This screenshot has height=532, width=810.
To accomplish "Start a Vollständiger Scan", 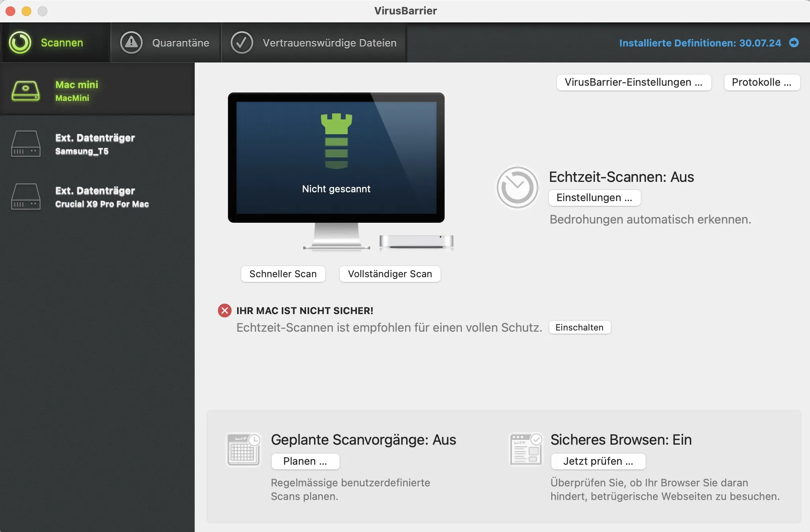I will 390,274.
